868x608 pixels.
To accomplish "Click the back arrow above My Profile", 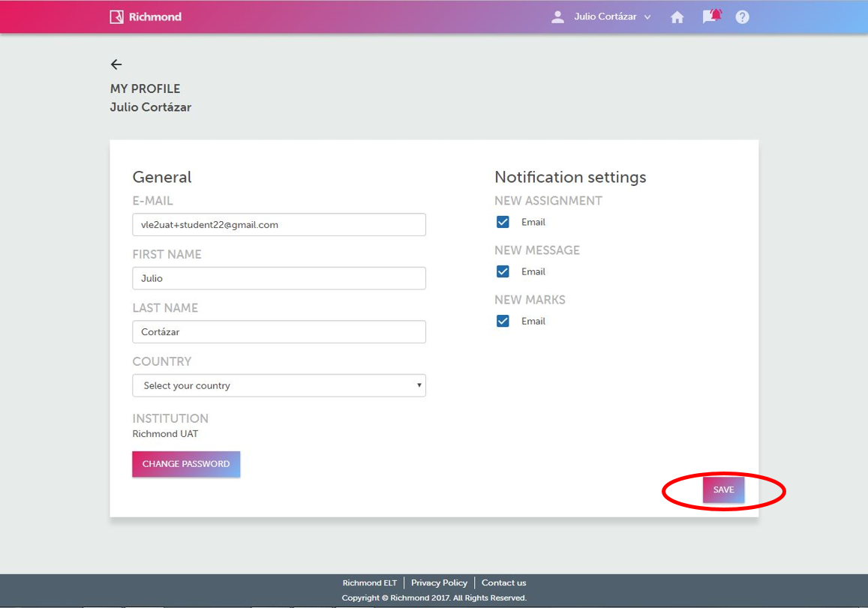I will (x=116, y=64).
